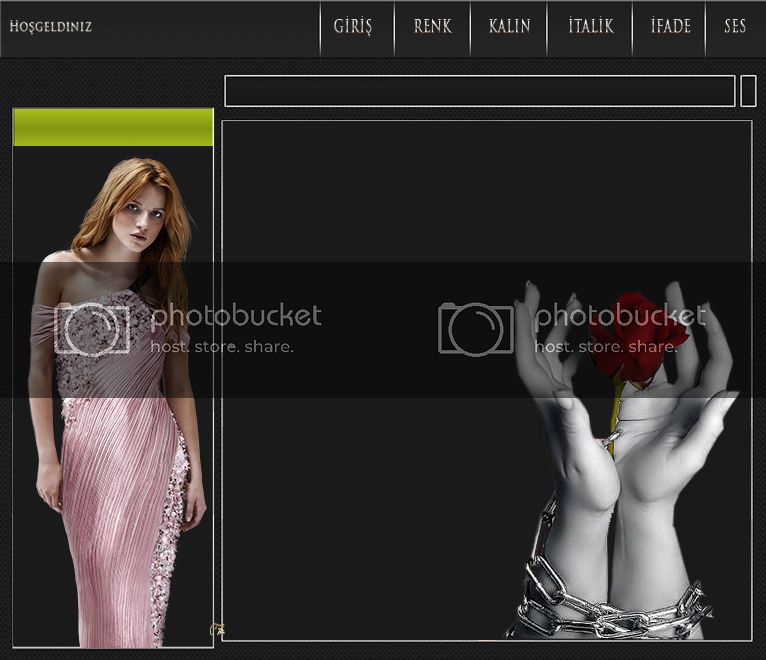Click the left 'host. store. share.' tagline
This screenshot has width=766, height=660.
coord(221,347)
